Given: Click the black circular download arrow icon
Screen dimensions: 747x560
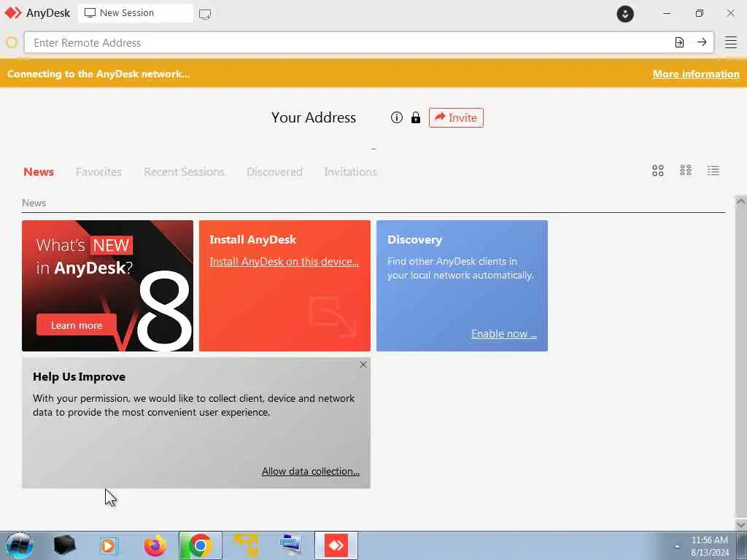Looking at the screenshot, I should 625,14.
